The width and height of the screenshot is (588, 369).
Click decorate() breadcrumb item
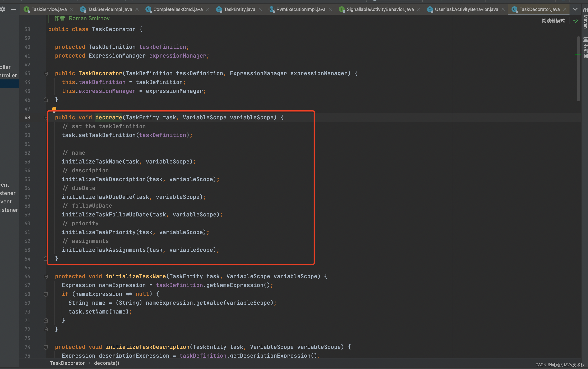(x=107, y=363)
